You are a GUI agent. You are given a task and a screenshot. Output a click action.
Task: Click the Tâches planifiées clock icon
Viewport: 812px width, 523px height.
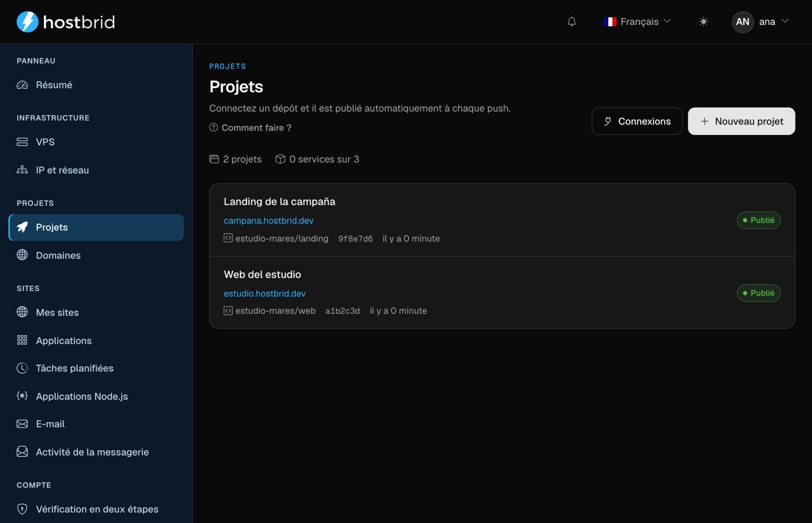22,368
